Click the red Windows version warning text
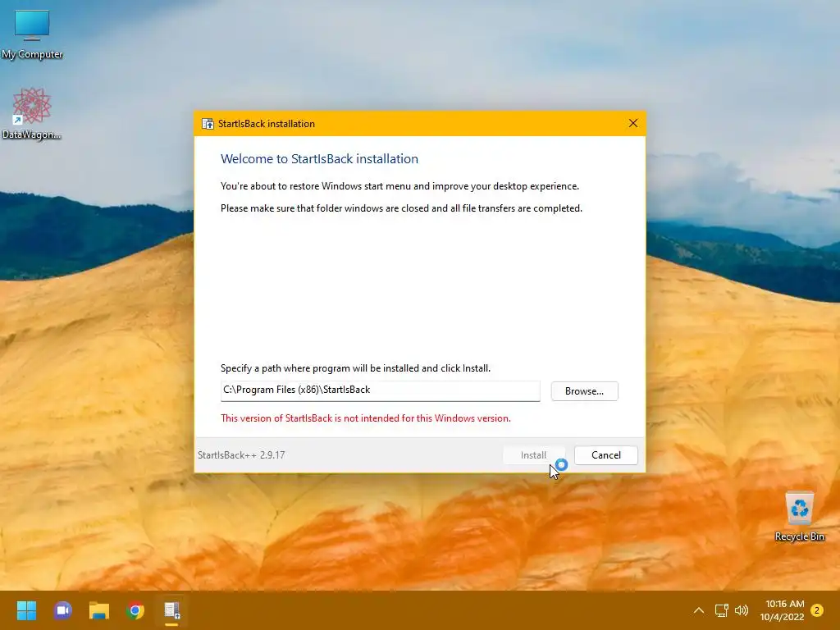This screenshot has height=630, width=840. [x=366, y=418]
